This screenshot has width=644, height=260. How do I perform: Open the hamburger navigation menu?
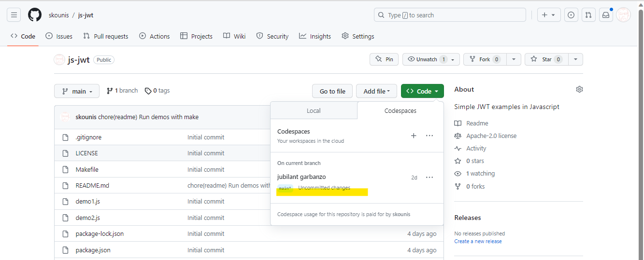tap(14, 15)
